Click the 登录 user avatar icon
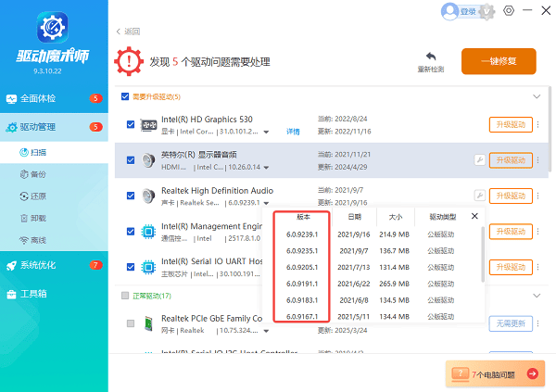This screenshot has height=392, width=556. (x=450, y=11)
